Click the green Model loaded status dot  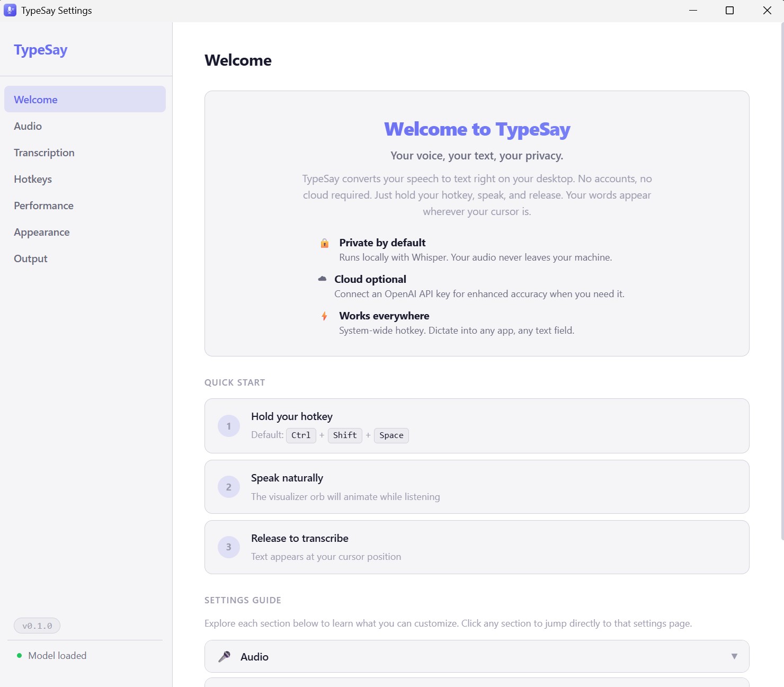(x=20, y=656)
